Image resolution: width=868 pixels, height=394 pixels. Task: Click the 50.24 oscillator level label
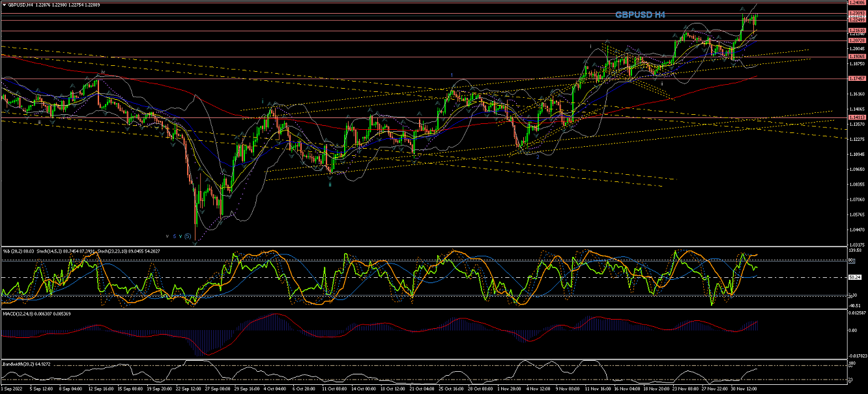coord(856,277)
